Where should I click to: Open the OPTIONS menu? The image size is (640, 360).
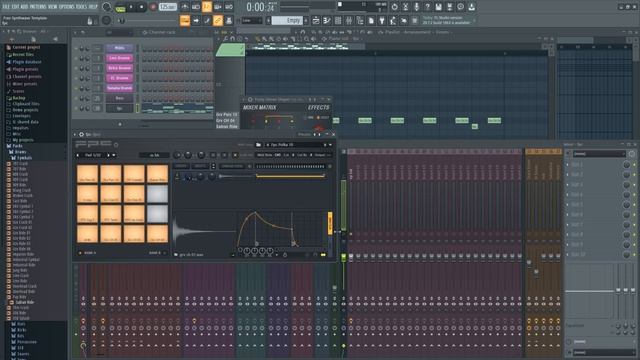pos(67,7)
